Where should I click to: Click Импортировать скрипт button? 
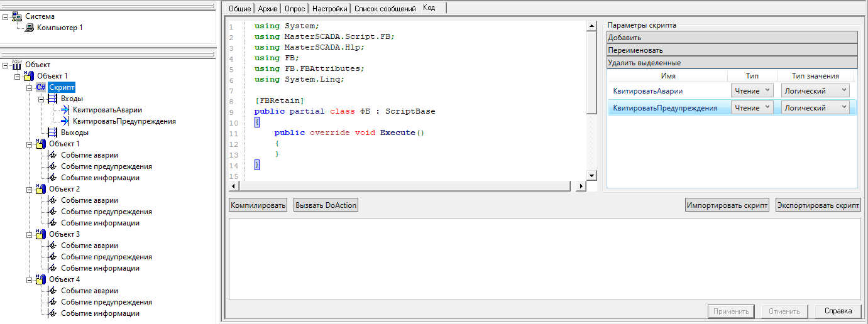click(x=727, y=205)
